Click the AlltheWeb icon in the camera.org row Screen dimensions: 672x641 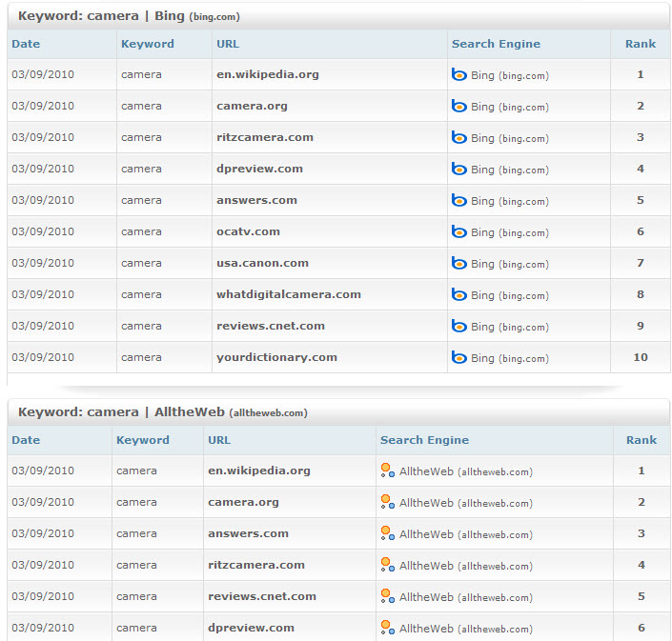[x=387, y=502]
